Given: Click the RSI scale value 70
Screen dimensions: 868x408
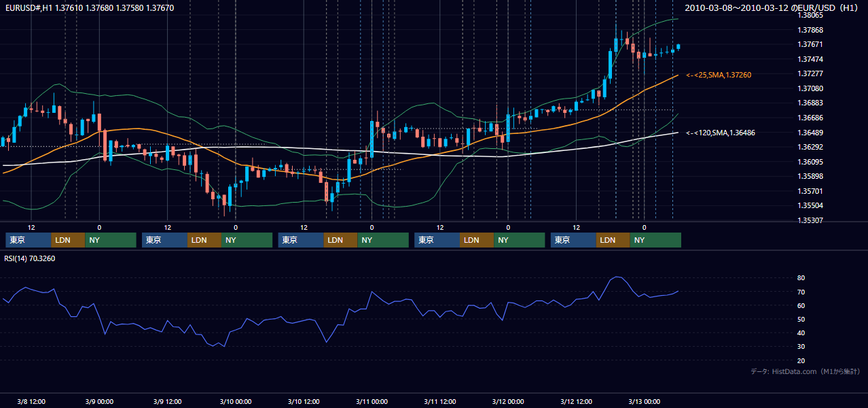Looking at the screenshot, I should [801, 292].
